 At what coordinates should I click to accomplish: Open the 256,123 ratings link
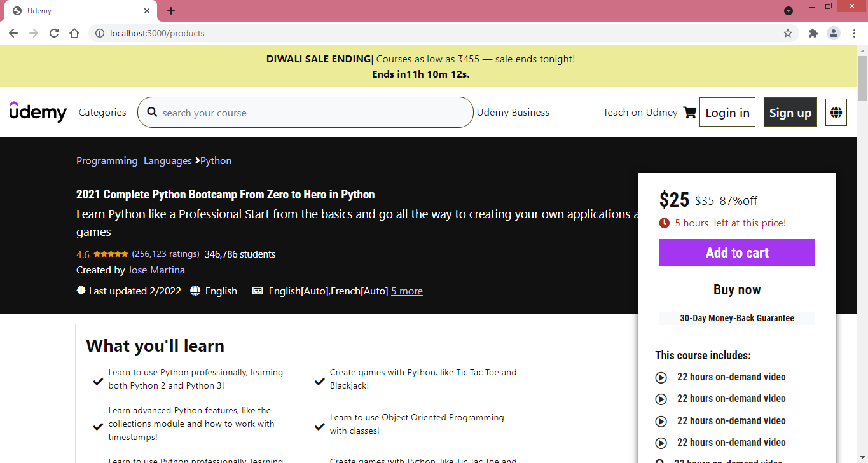point(165,254)
